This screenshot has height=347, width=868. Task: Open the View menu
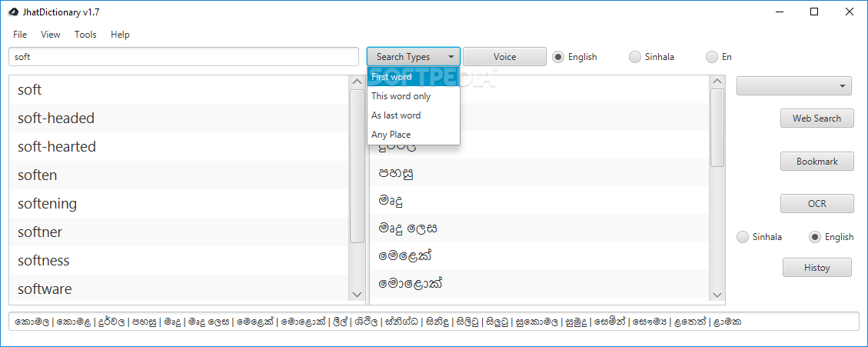tap(51, 35)
